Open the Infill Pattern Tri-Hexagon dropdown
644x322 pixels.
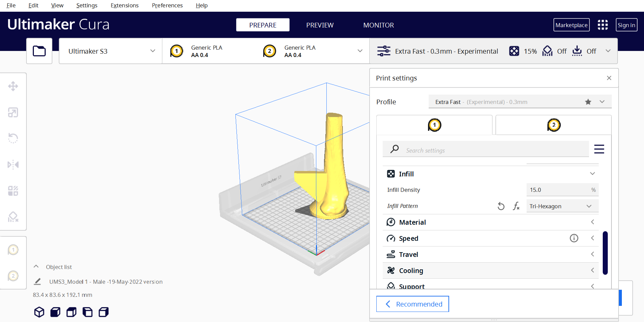[x=562, y=206]
